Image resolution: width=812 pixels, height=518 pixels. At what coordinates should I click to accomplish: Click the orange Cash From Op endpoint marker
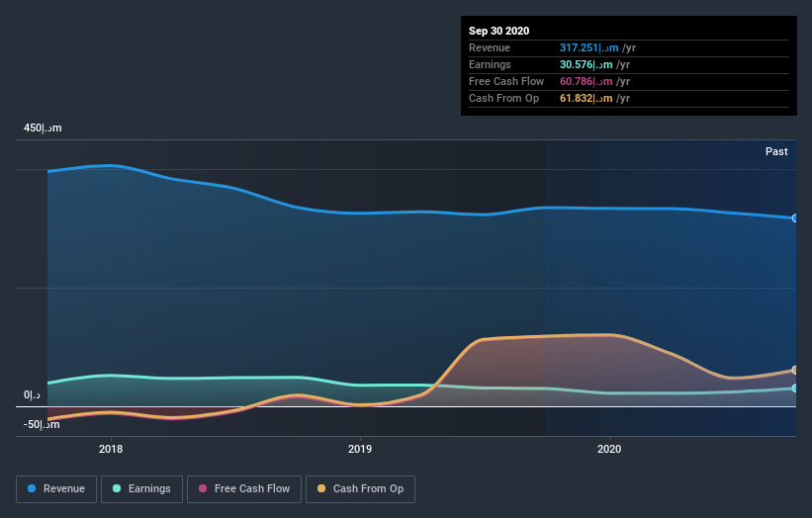[795, 370]
